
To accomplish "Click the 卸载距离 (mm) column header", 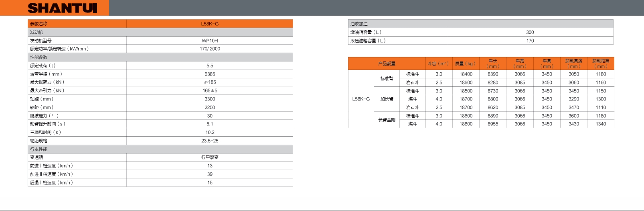I will coord(601,64).
